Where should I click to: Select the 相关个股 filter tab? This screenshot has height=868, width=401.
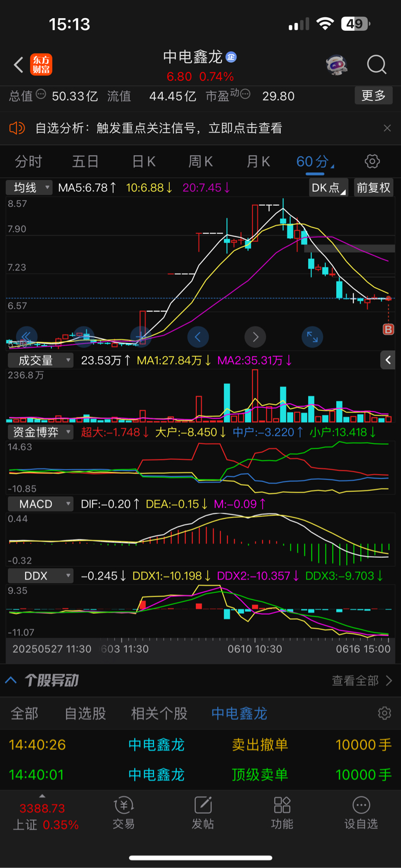click(159, 713)
